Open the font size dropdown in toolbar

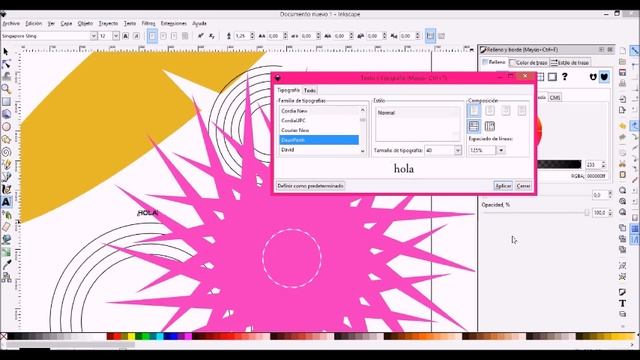[x=116, y=36]
